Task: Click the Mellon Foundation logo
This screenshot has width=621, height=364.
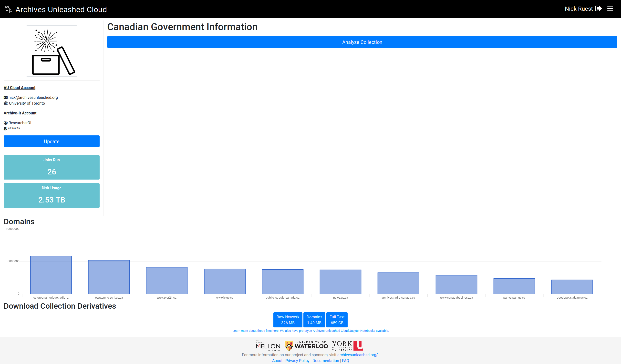Action: pyautogui.click(x=268, y=346)
